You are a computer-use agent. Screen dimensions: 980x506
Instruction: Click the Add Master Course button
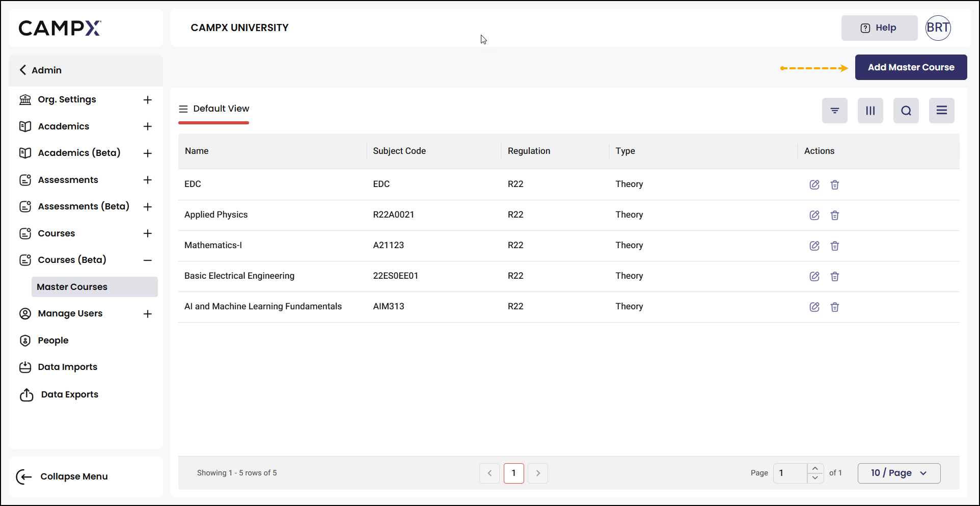911,67
